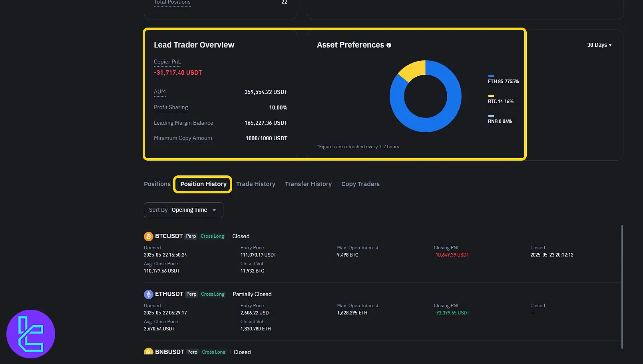
Task: Click the position list vertical scrollbar
Action: click(622, 286)
